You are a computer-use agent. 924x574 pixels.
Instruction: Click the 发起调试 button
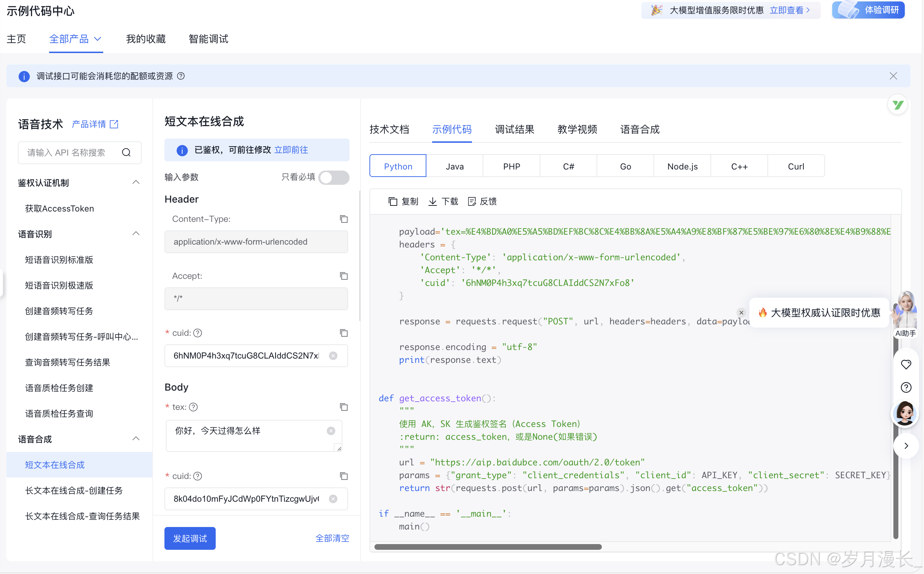(190, 538)
